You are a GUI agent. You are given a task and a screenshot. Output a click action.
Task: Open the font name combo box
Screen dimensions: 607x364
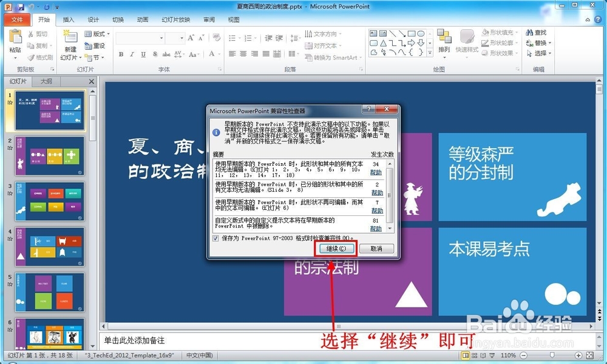(x=140, y=38)
